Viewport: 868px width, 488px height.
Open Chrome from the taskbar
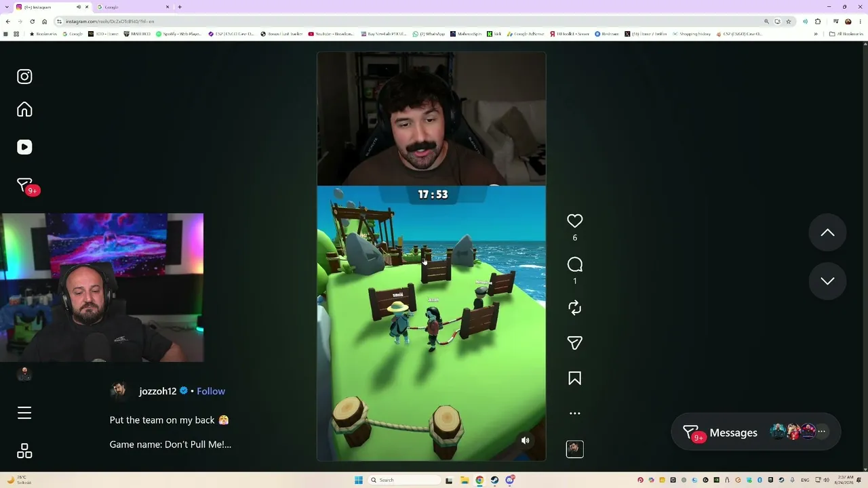[479, 480]
